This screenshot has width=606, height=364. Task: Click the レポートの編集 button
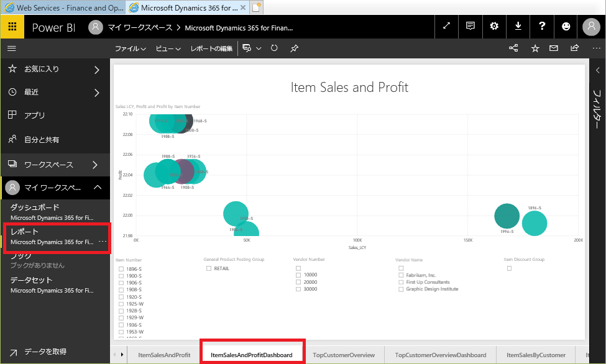coord(211,48)
